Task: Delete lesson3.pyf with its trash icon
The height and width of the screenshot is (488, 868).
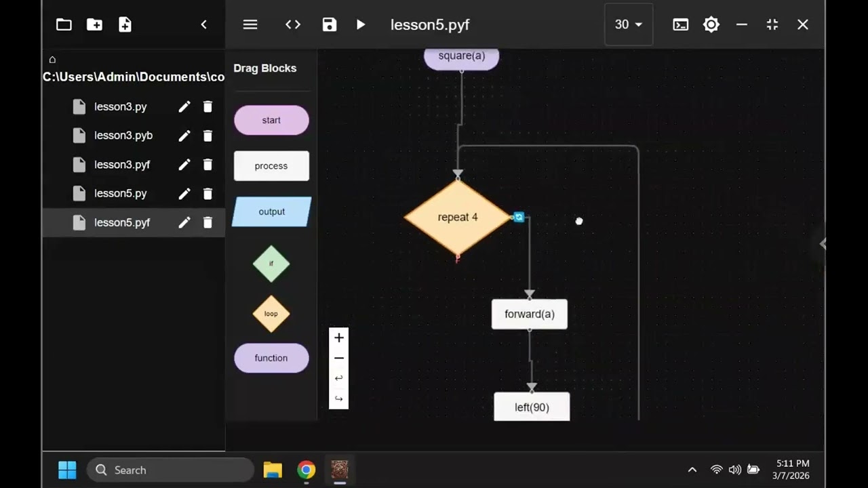Action: (208, 165)
